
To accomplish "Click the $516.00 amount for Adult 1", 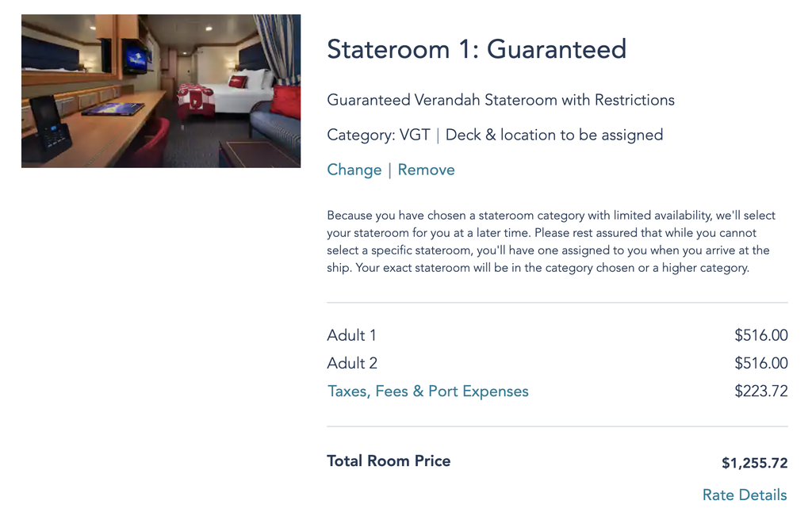I will (760, 335).
